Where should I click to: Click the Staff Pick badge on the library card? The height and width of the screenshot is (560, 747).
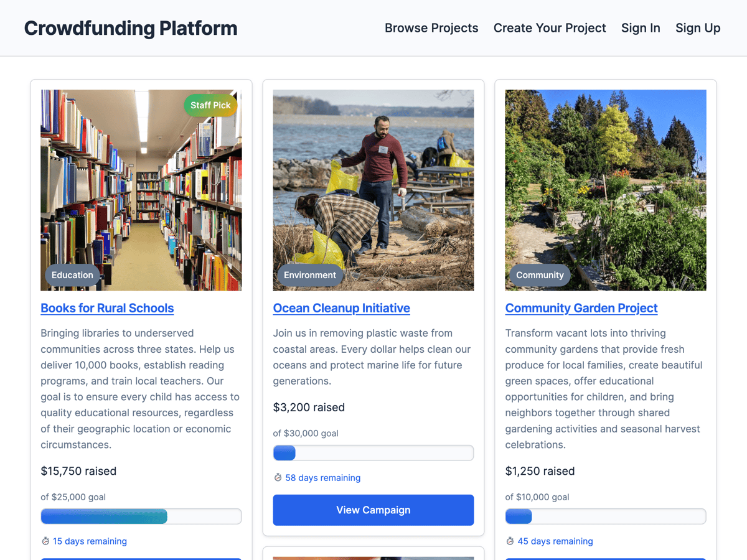pos(210,105)
